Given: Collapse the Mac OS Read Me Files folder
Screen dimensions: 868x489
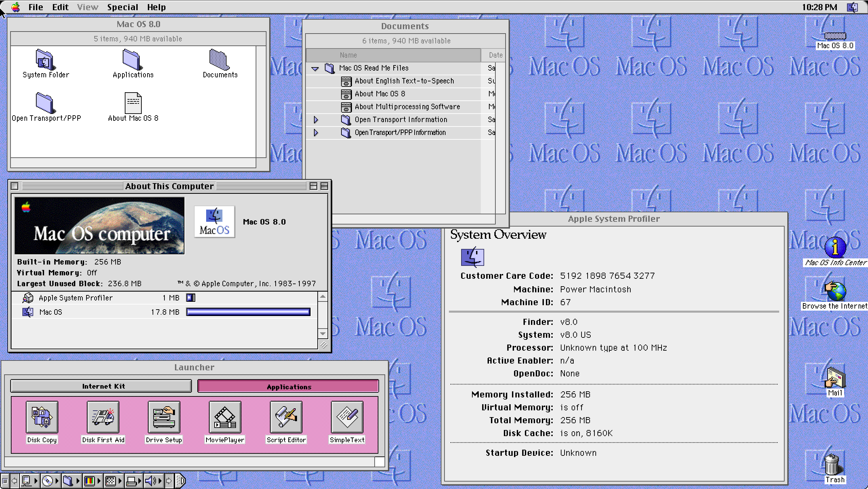Looking at the screenshot, I should click(317, 67).
